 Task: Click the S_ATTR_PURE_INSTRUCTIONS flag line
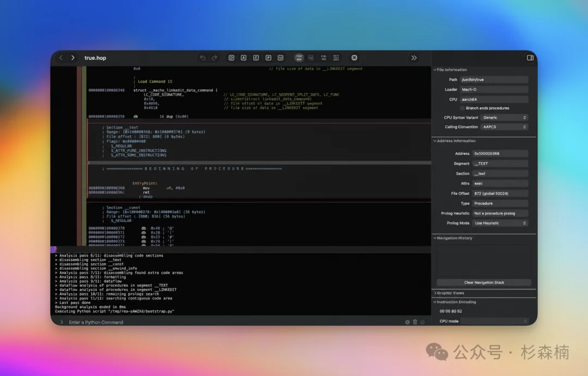coord(138,150)
